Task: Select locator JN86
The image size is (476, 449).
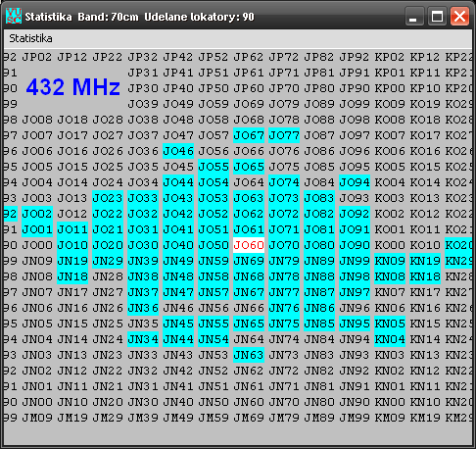Action: tap(319, 308)
